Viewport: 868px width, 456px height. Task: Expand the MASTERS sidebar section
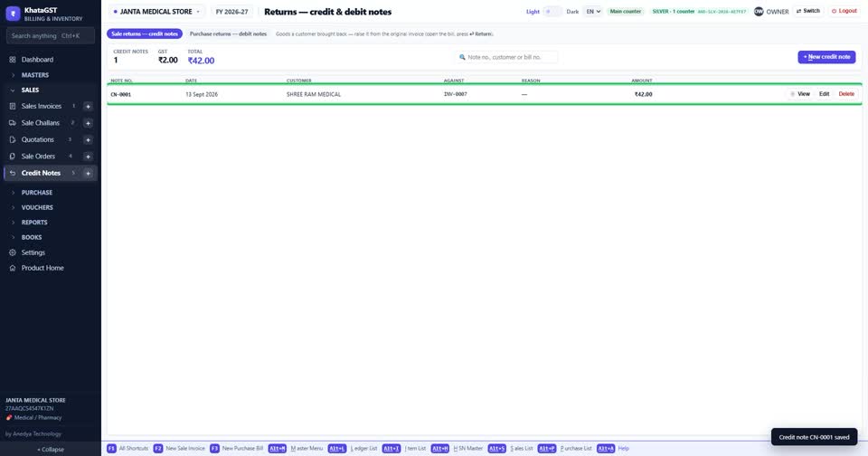35,75
